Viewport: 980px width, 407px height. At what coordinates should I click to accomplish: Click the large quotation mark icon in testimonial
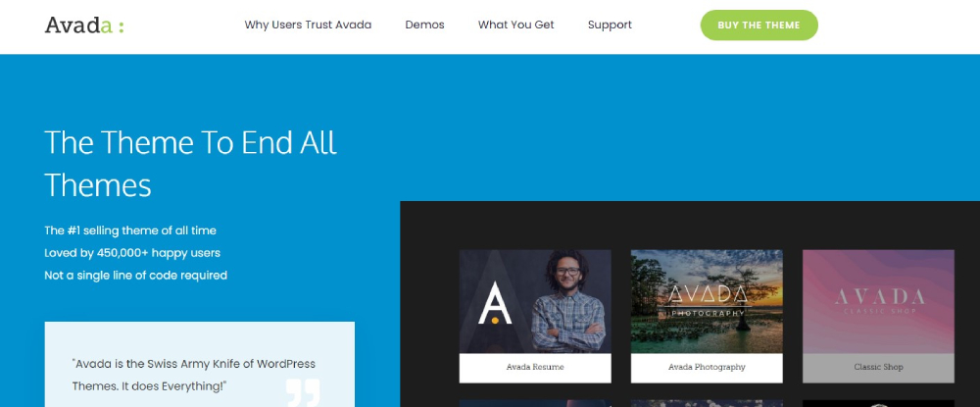coord(303,390)
